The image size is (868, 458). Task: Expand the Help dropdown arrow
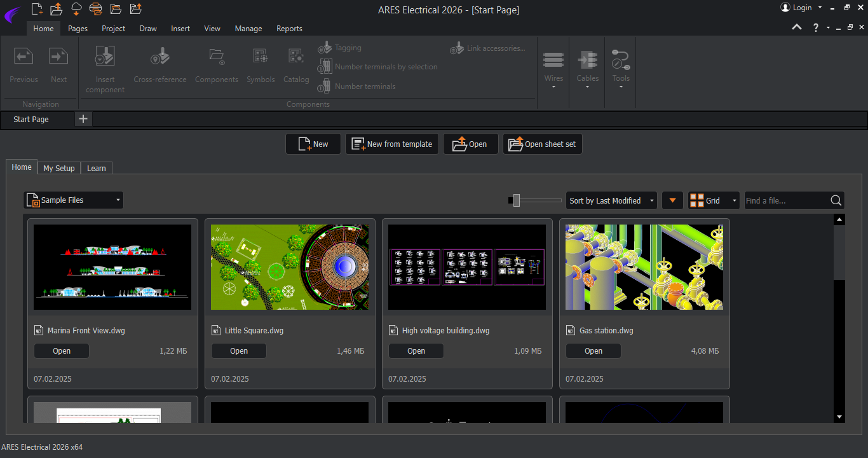pyautogui.click(x=828, y=28)
